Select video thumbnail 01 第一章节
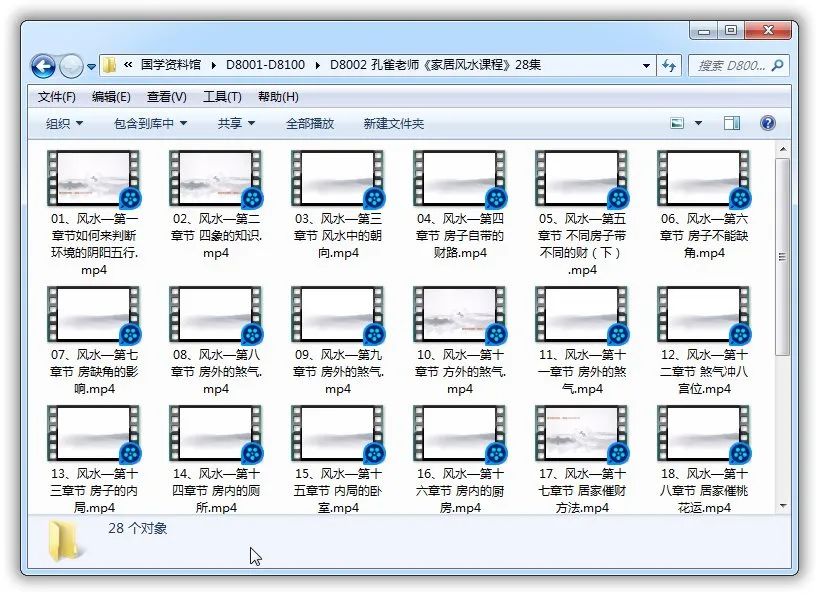The height and width of the screenshot is (596, 819). click(93, 179)
